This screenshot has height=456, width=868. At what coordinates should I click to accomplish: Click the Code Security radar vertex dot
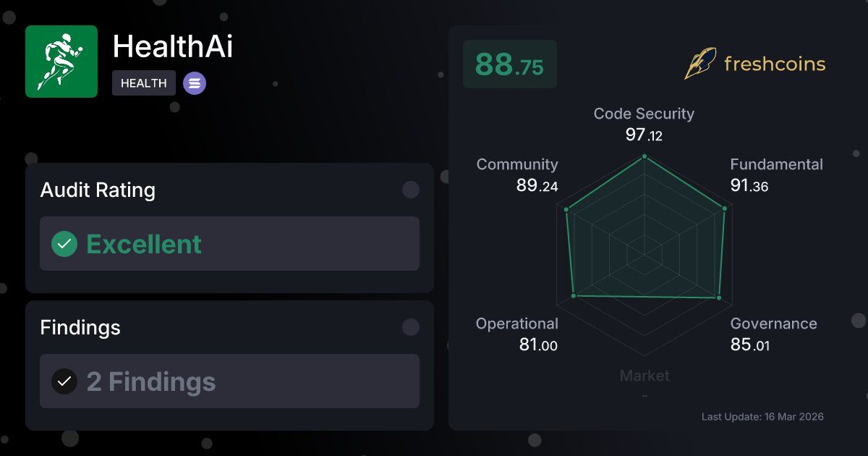pos(644,156)
